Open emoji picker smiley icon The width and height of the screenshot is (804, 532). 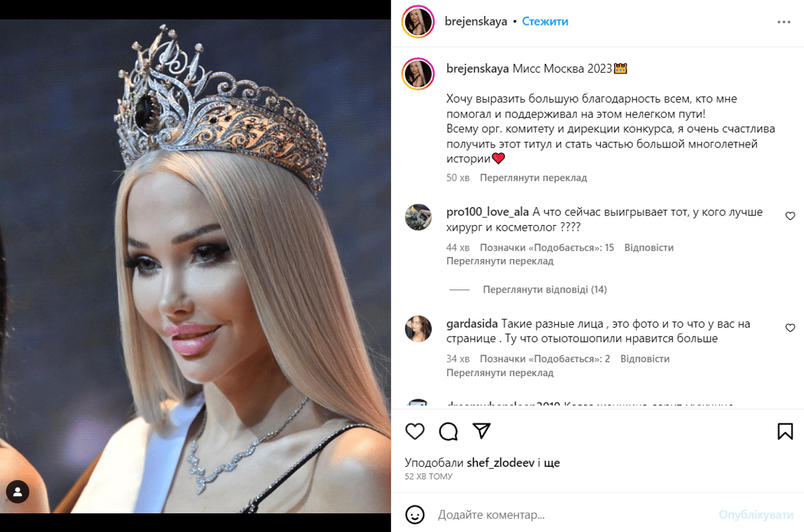[x=414, y=515]
